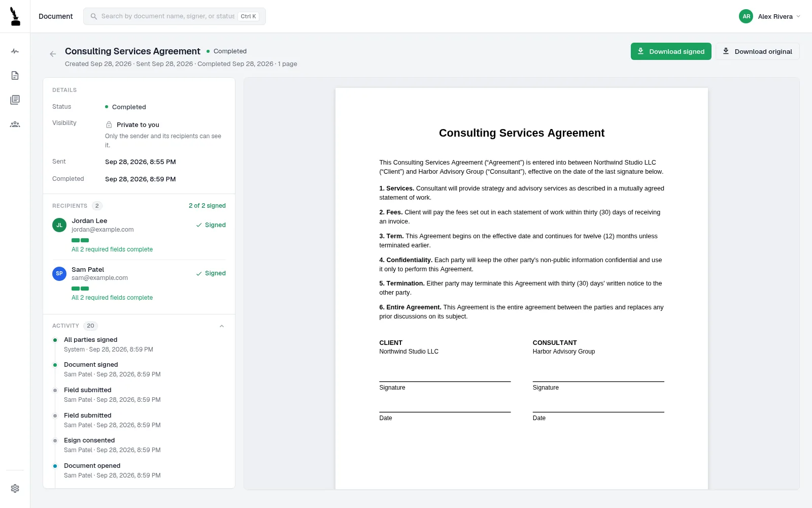This screenshot has height=508, width=812.
Task: Click the Consulting Services Agreement page title
Action: [x=132, y=51]
